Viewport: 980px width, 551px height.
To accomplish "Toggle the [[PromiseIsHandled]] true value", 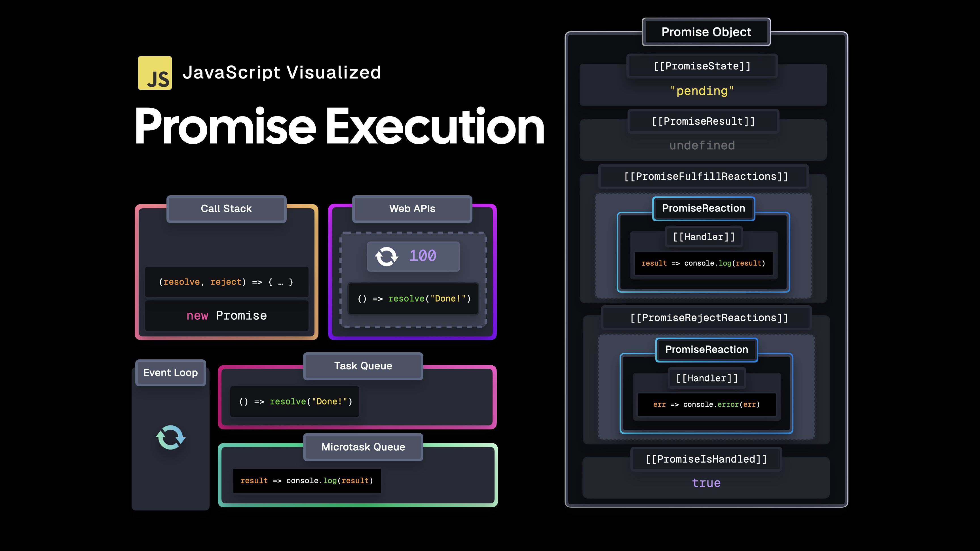I will tap(706, 483).
